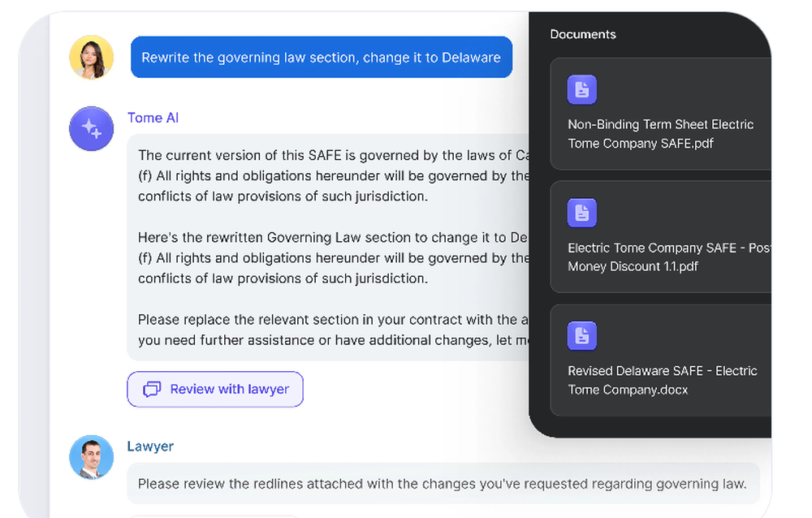Click the Lawyer name label
Screen dimensions: 812x518
pos(150,446)
